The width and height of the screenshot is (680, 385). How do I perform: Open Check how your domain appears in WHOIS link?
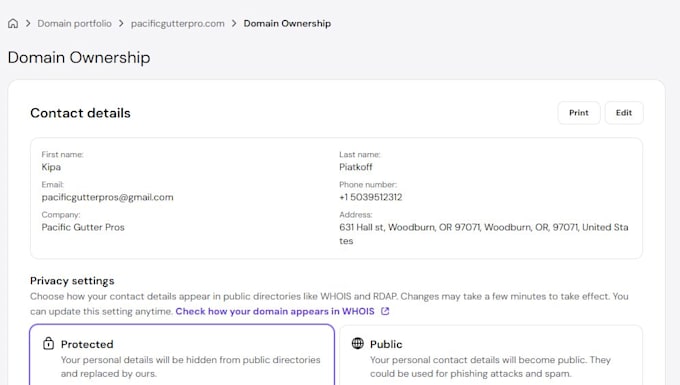pyautogui.click(x=275, y=311)
